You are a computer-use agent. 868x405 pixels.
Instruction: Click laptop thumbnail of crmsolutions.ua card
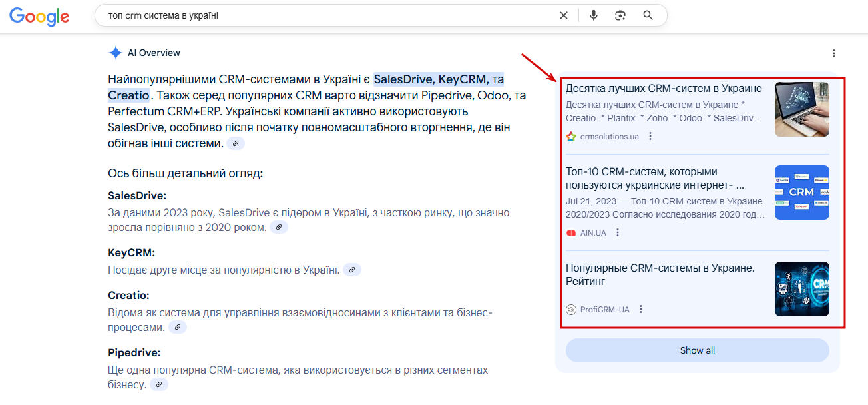[802, 109]
